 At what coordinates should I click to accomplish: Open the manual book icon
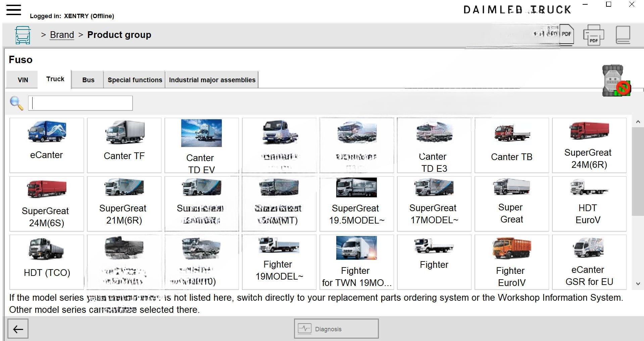click(x=623, y=35)
